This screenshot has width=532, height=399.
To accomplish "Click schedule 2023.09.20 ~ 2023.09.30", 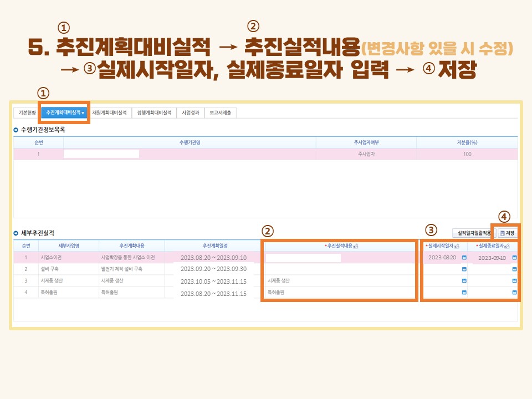I will (214, 269).
